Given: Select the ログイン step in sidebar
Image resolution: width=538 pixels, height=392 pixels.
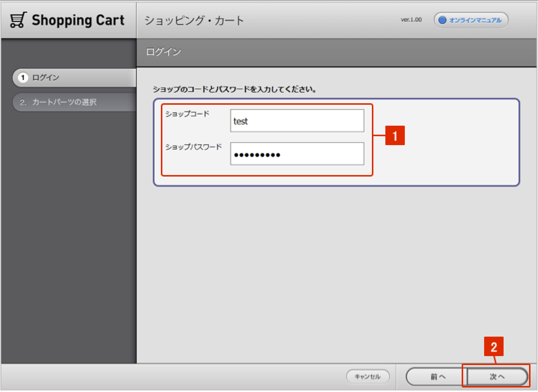Looking at the screenshot, I should pos(74,78).
